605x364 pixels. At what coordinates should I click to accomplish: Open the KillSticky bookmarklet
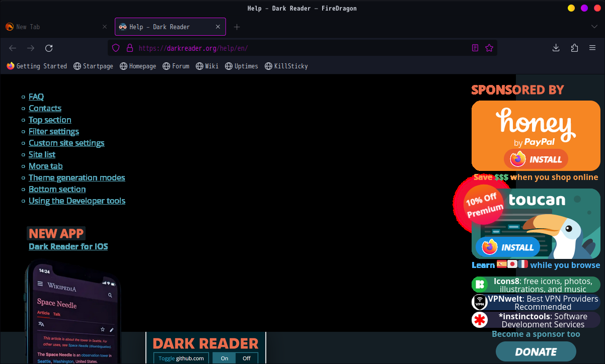[286, 66]
